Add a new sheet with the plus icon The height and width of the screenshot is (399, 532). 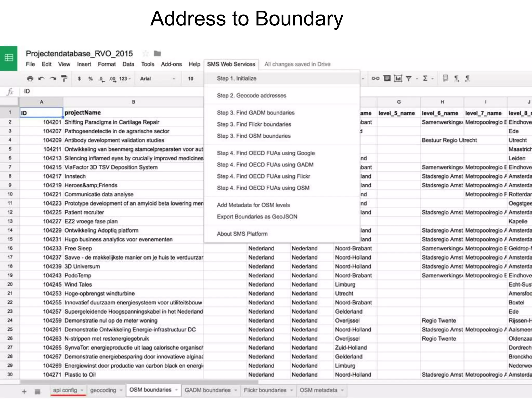coord(24,391)
